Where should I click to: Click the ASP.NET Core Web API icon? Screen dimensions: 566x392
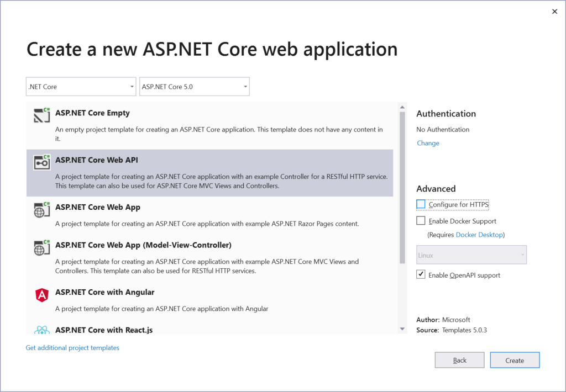[x=42, y=162]
